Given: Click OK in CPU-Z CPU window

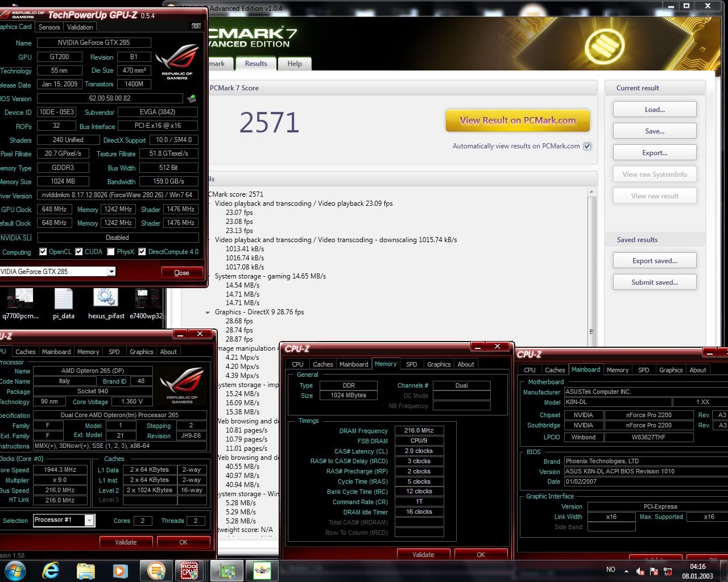Looking at the screenshot, I should point(183,542).
